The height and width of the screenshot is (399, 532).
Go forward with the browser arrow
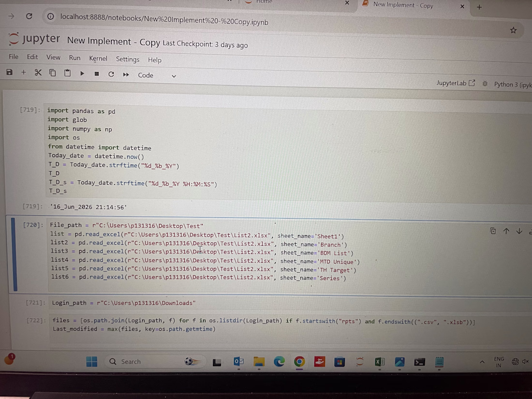click(11, 15)
